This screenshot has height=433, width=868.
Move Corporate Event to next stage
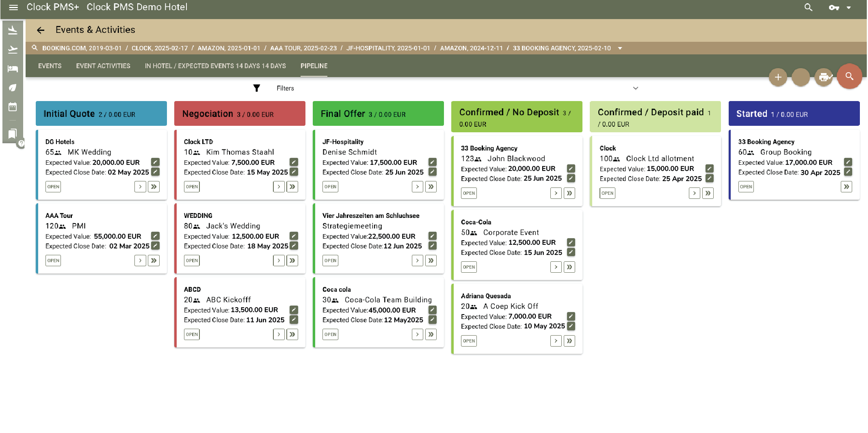click(556, 267)
